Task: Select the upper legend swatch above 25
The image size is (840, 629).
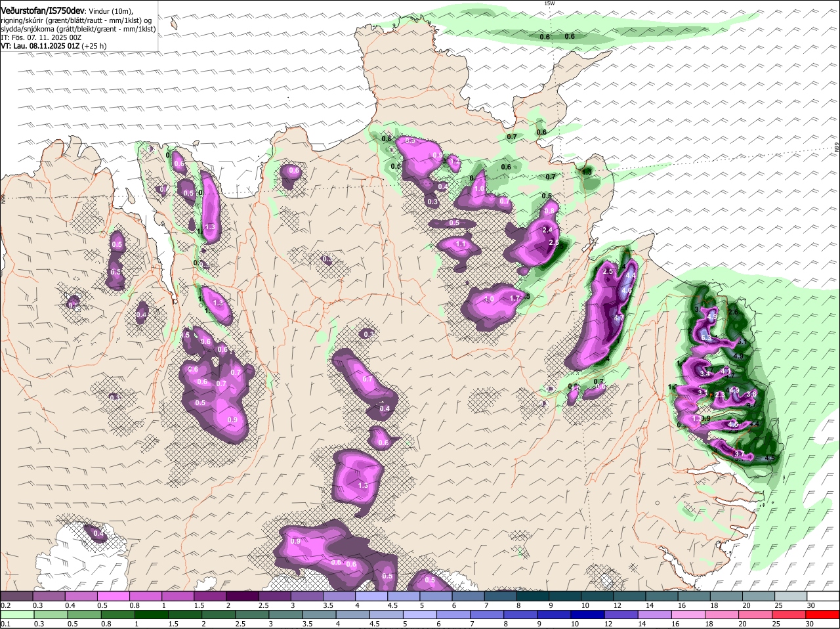Action: pos(792,596)
